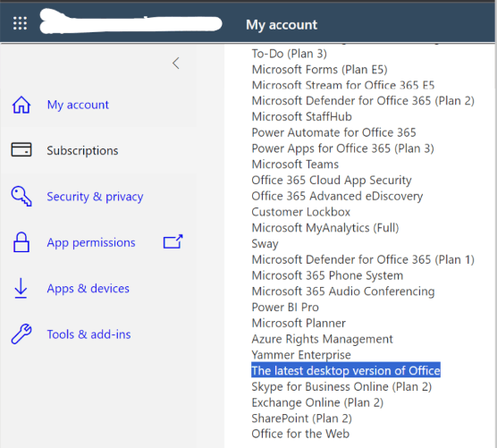This screenshot has height=448, width=497.
Task: Click the Power BI Pro license entry
Action: (x=285, y=308)
